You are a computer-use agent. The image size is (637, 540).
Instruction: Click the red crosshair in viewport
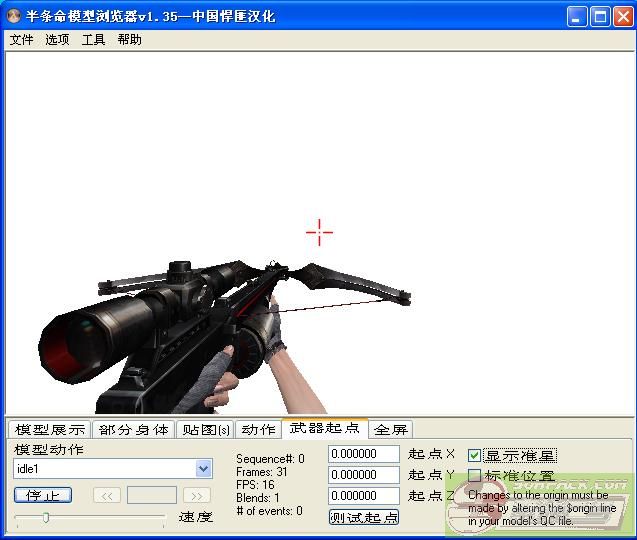click(x=319, y=233)
